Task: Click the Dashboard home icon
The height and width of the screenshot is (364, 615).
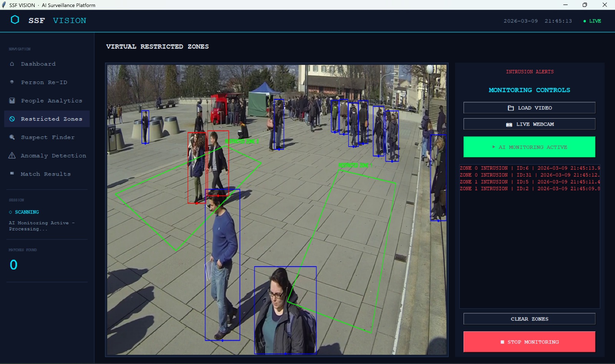Action: 11,64
